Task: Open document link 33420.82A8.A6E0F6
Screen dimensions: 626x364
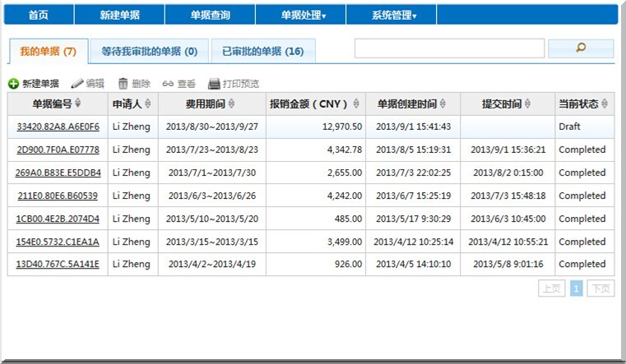Action: click(58, 127)
